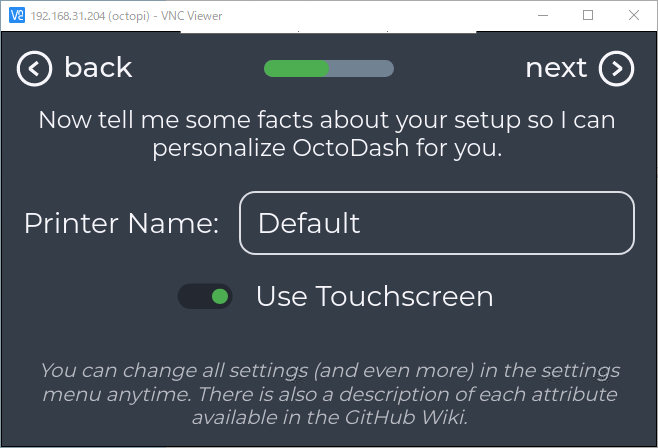This screenshot has width=658, height=448.
Task: Click the VNC Viewer logo in title bar
Action: pyautogui.click(x=17, y=16)
